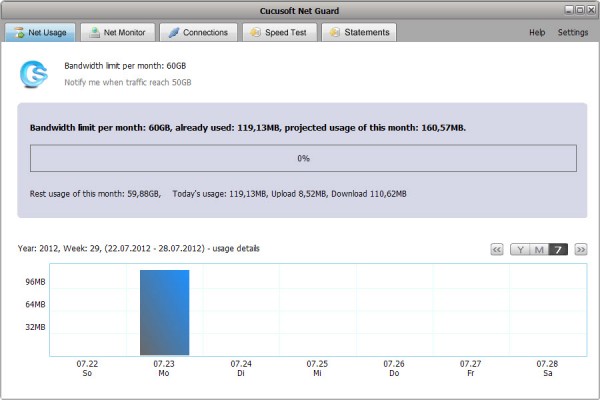Maximize the Net Guard window
The image size is (600, 400).
580,10
